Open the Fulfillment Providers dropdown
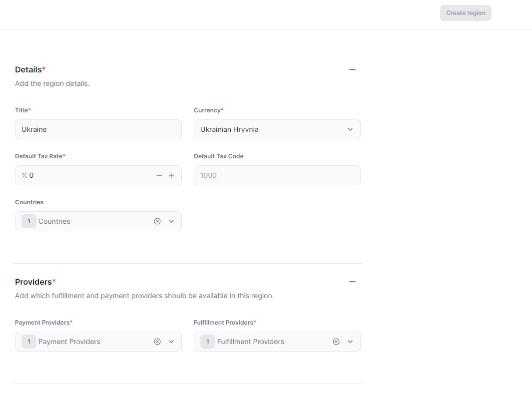The height and width of the screenshot is (410, 532). 350,342
